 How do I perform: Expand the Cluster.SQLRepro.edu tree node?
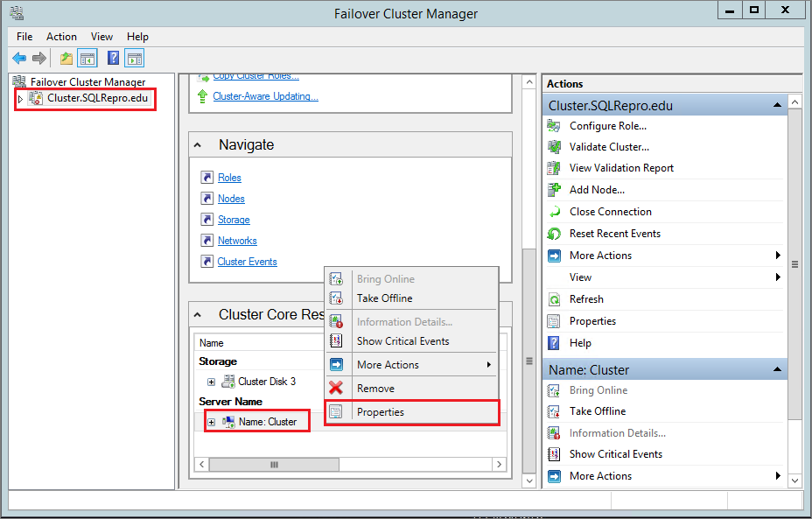20,98
